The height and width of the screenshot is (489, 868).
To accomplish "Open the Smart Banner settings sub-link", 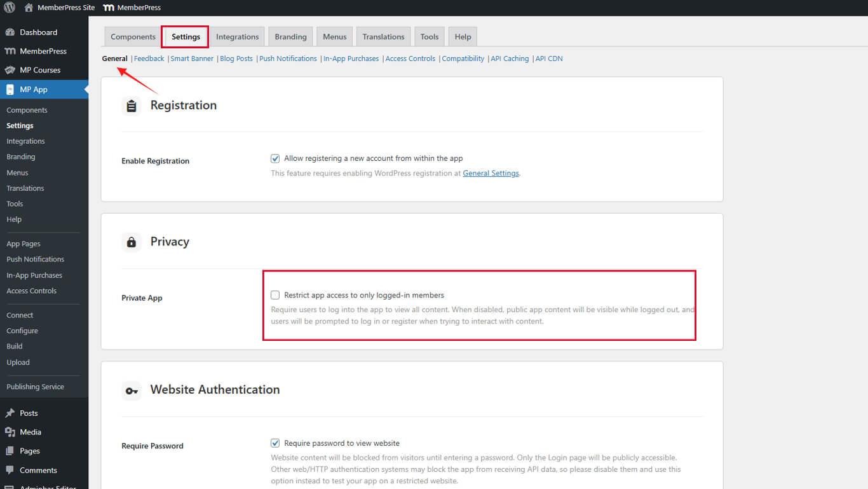I will tap(192, 59).
